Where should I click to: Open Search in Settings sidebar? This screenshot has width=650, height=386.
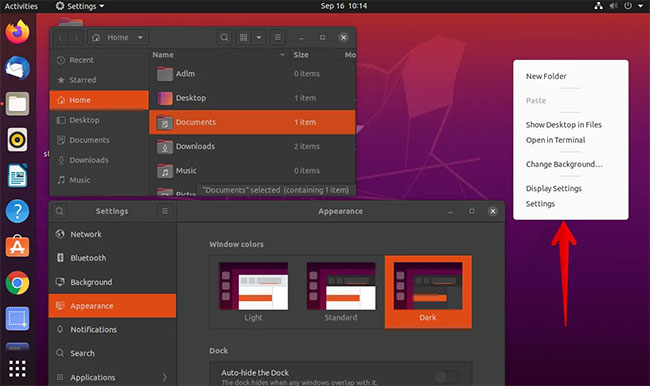click(x=112, y=353)
